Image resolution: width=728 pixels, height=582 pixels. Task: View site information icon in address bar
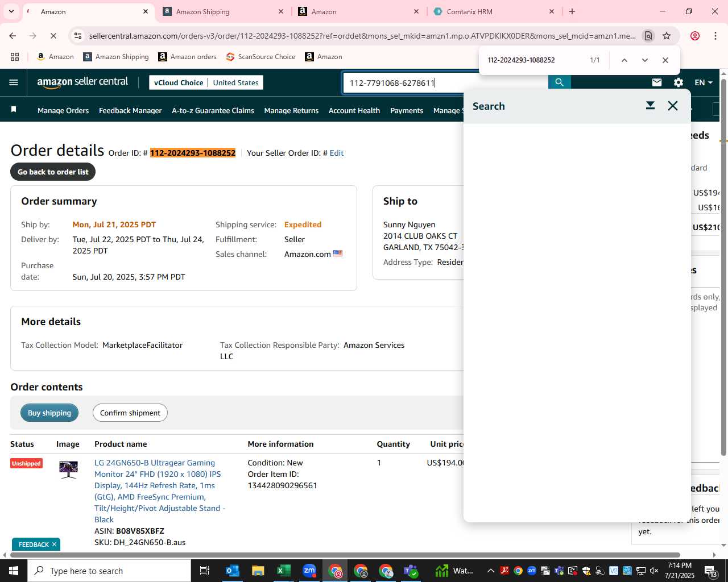click(x=78, y=36)
